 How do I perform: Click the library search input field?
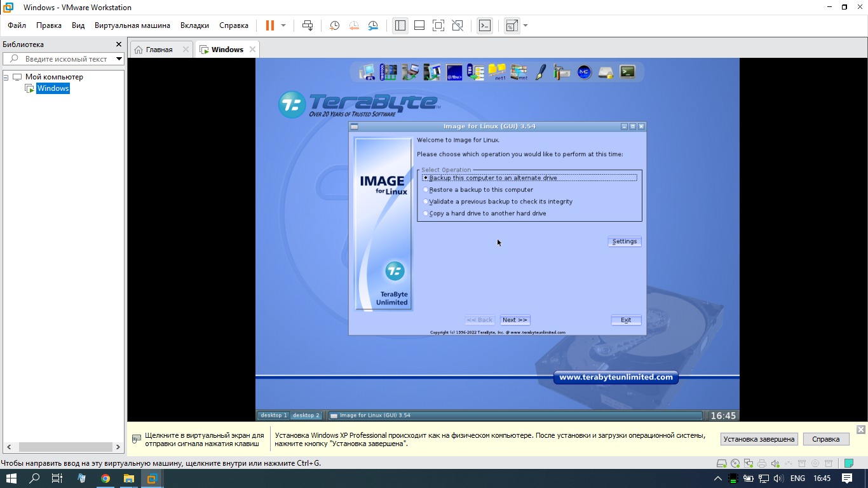64,58
